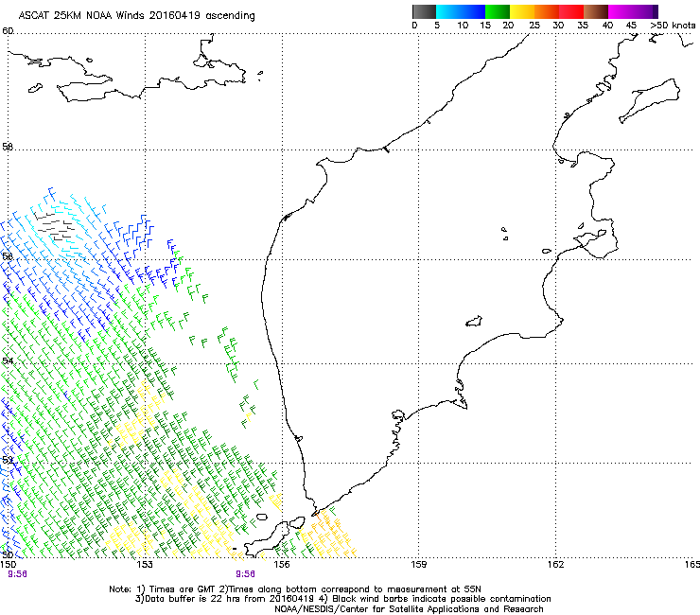Select the '30' label under the color legend

coord(558,26)
